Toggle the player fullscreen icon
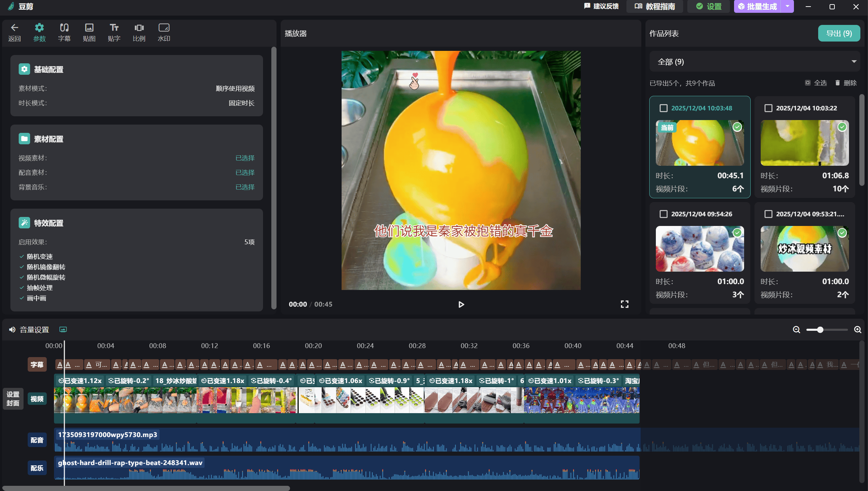The image size is (868, 491). [624, 304]
